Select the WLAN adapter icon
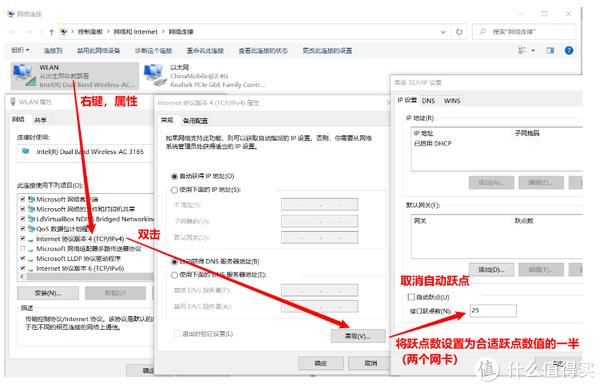The image size is (600, 387). (x=24, y=75)
